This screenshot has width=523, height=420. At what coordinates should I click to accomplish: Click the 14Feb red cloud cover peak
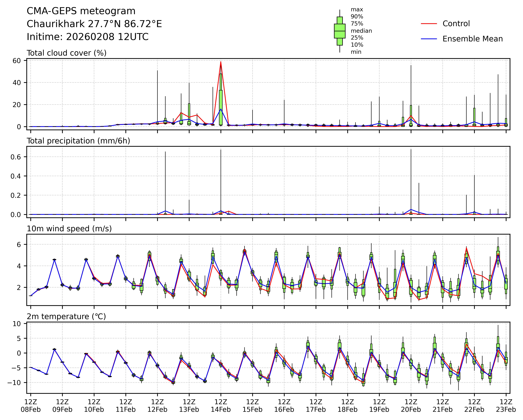(x=221, y=62)
